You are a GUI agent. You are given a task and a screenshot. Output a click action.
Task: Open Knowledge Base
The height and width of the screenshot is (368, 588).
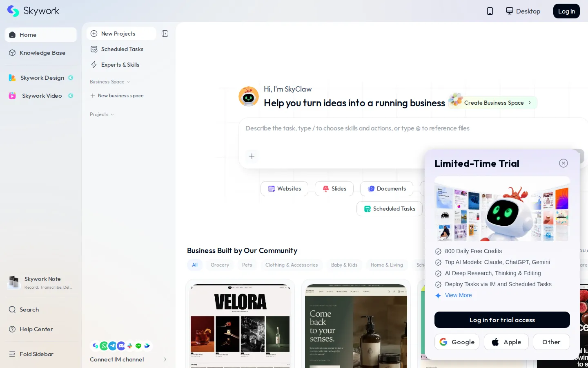(41, 53)
